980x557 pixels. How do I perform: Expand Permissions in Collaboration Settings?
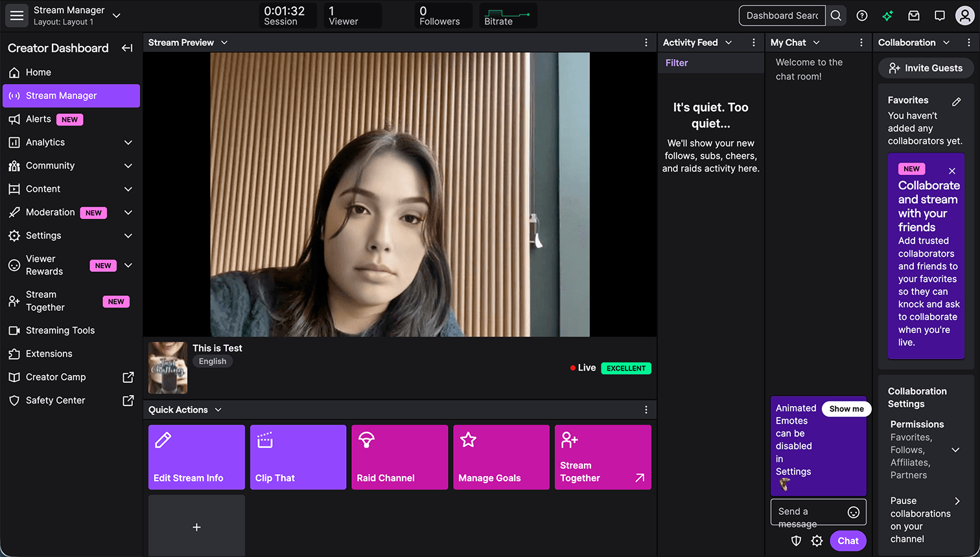tap(955, 449)
